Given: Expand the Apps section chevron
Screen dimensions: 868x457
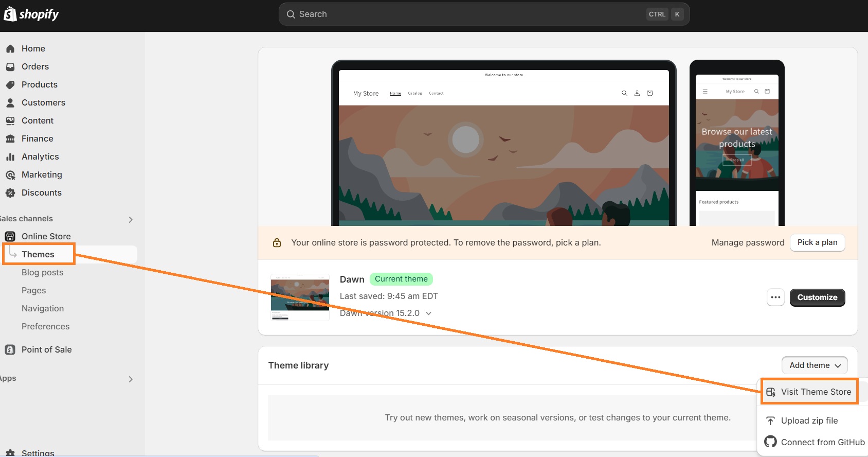Looking at the screenshot, I should (131, 379).
